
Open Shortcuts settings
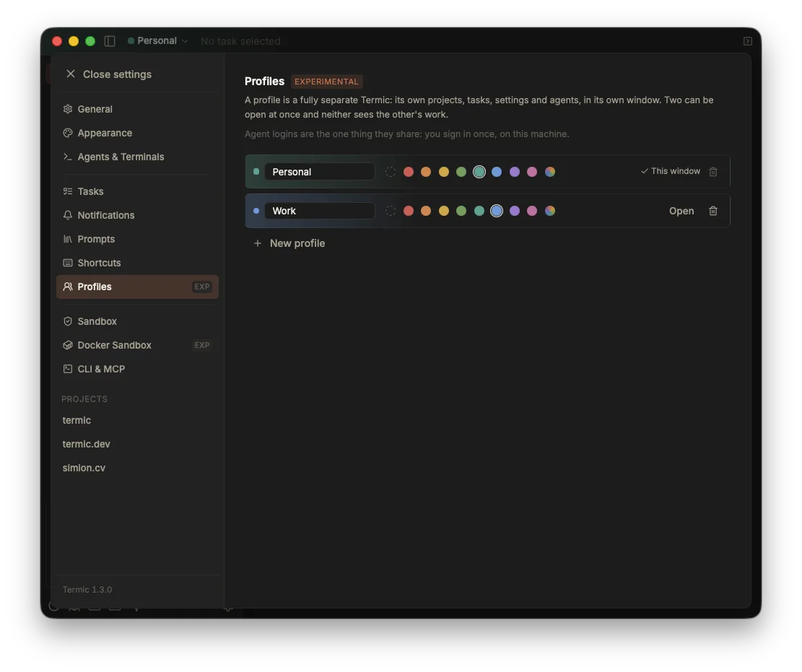(138, 263)
